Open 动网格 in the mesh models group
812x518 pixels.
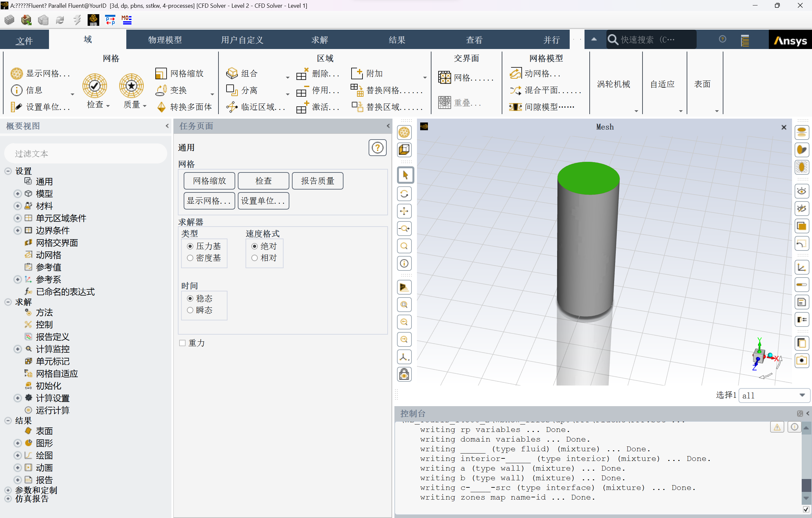tap(535, 73)
